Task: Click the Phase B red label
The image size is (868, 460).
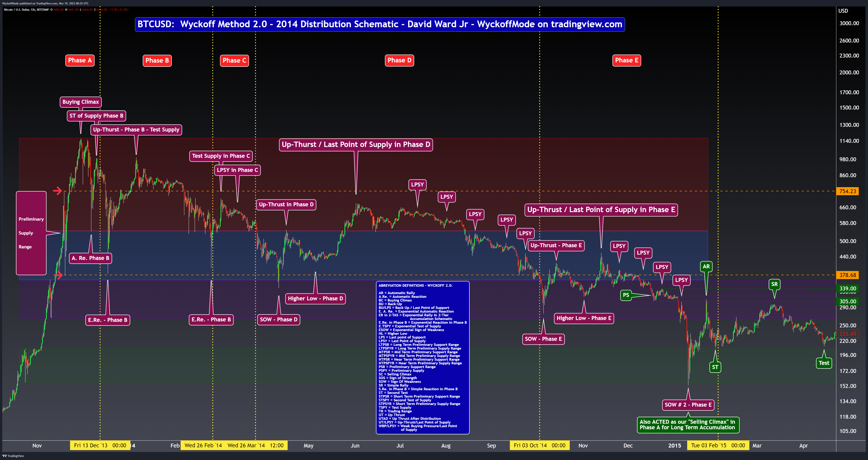Action: point(157,61)
